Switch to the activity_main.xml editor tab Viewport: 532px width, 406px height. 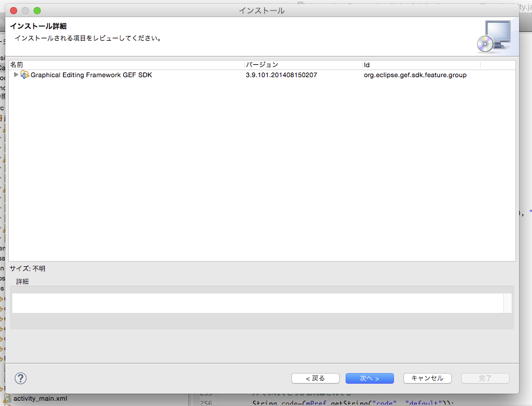tap(41, 398)
